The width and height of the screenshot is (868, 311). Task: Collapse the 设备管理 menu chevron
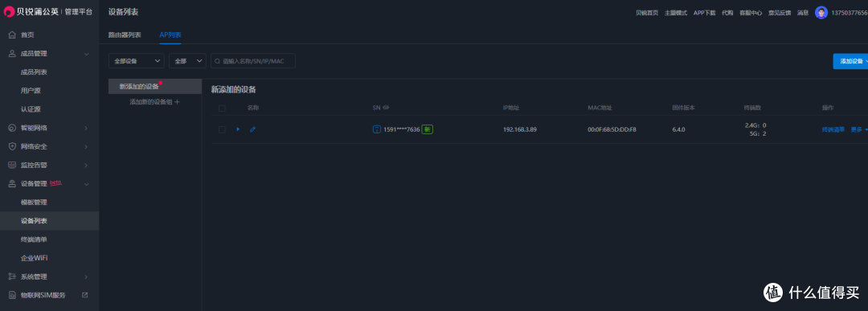86,184
